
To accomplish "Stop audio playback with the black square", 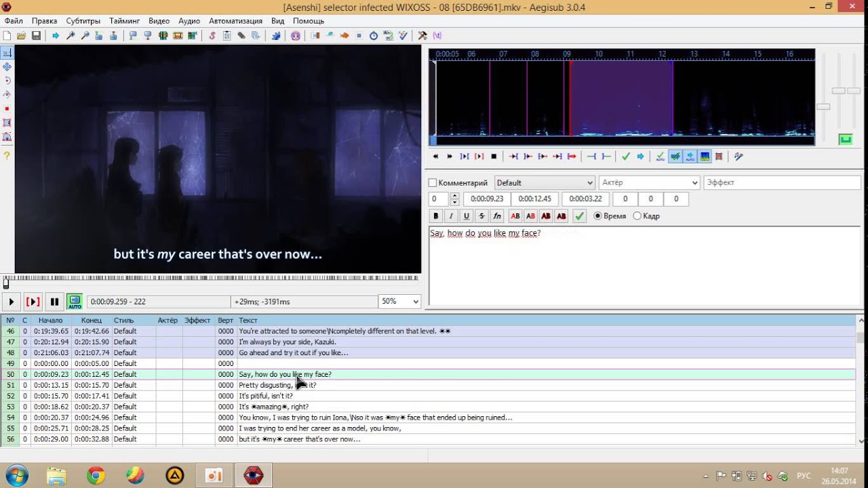I will (494, 157).
